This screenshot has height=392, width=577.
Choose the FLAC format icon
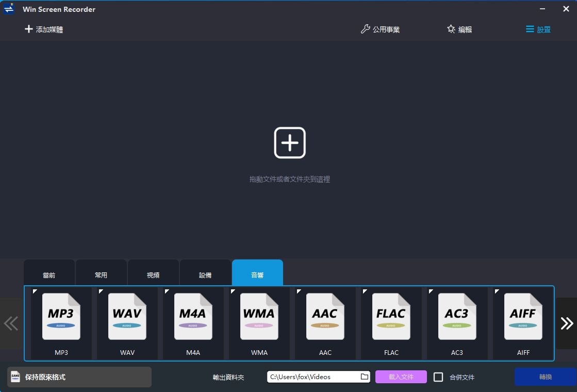(391, 316)
